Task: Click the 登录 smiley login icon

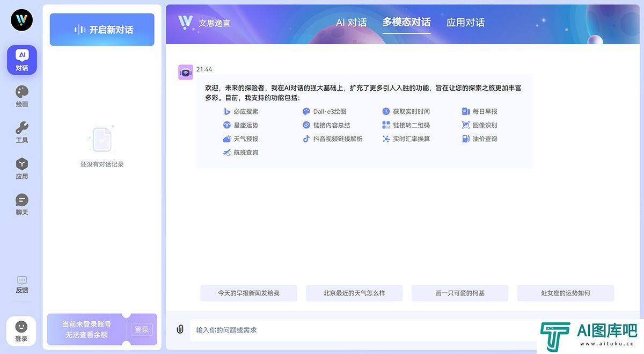Action: pyautogui.click(x=21, y=331)
